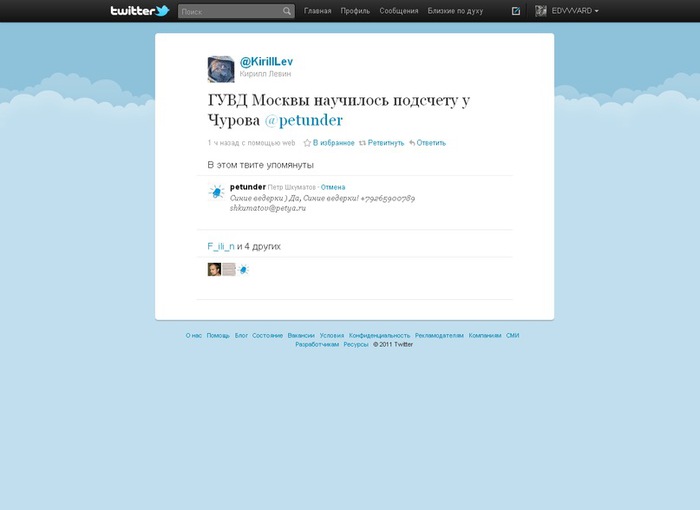700x510 pixels.
Task: Open the F_ili_n user link
Action: 221,246
